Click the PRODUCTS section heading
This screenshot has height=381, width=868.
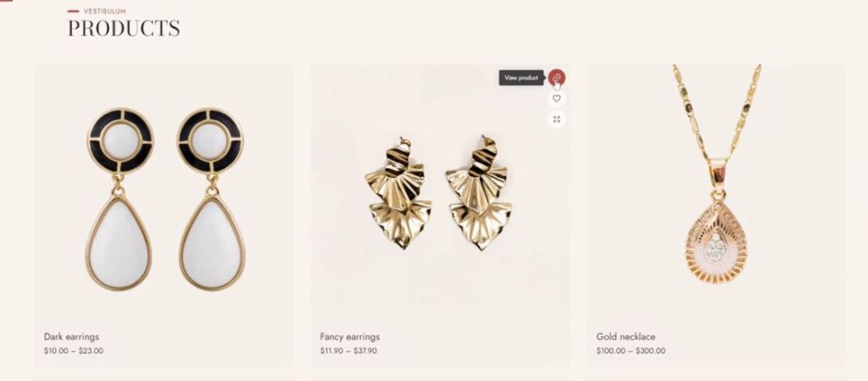click(x=124, y=28)
